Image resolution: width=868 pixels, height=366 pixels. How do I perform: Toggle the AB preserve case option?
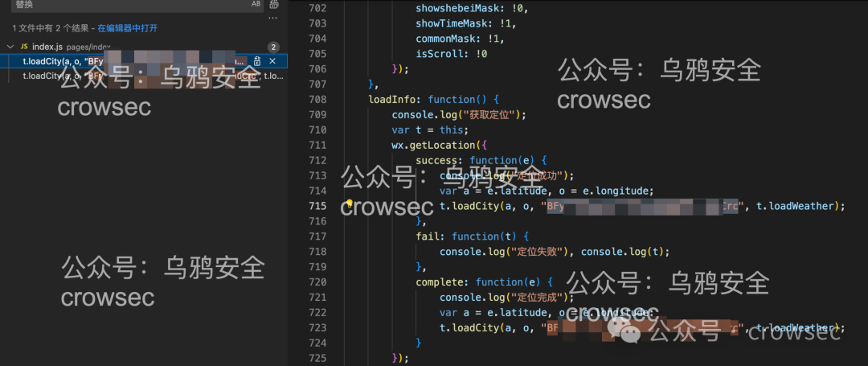256,4
